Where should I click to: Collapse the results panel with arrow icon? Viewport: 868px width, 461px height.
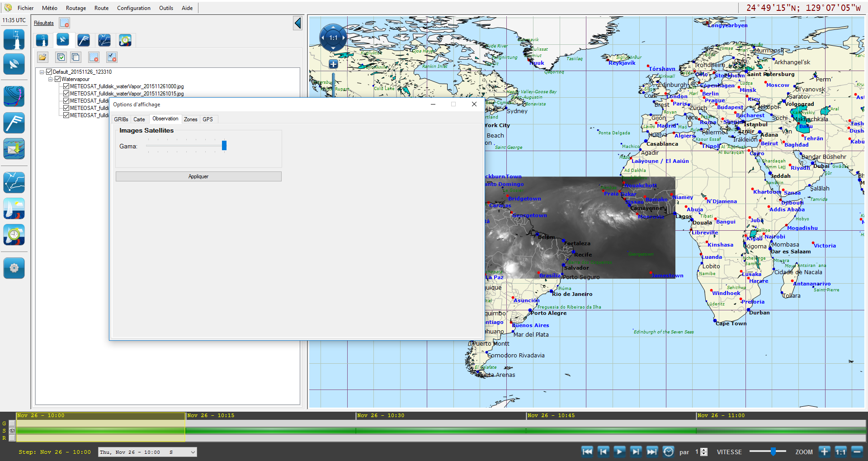(297, 23)
